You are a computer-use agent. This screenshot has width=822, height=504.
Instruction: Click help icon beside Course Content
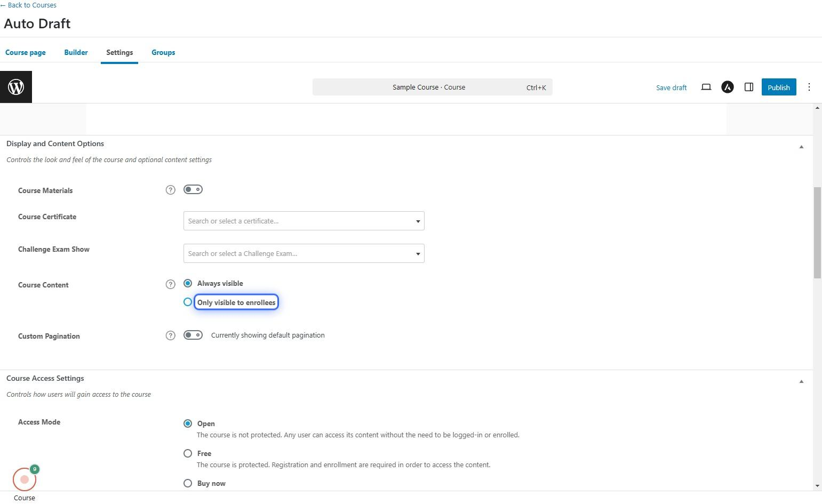(x=170, y=285)
